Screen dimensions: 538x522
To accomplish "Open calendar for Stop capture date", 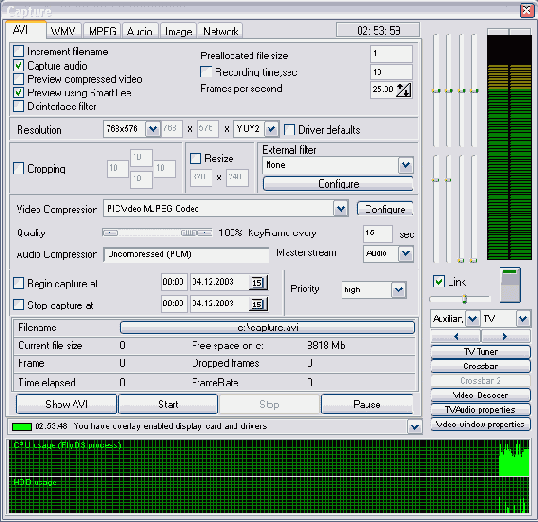I will (x=258, y=304).
